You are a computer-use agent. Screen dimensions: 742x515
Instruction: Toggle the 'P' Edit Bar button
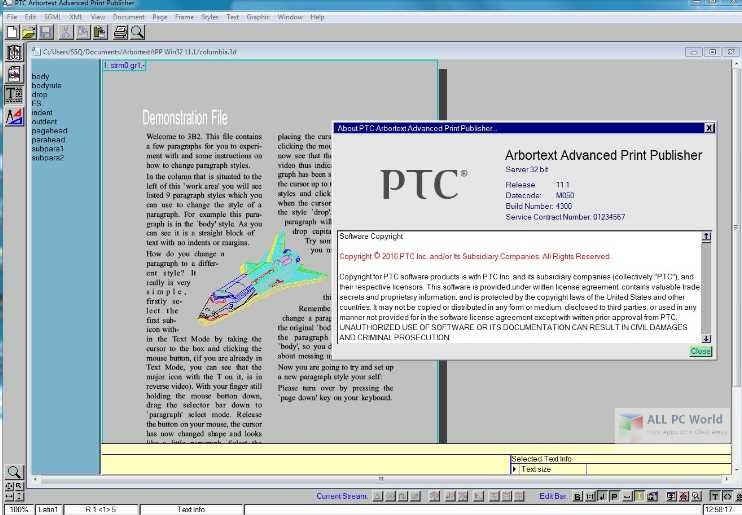tap(614, 497)
